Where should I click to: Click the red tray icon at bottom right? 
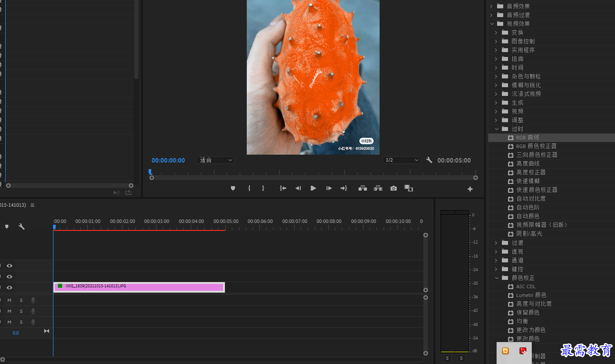(523, 351)
